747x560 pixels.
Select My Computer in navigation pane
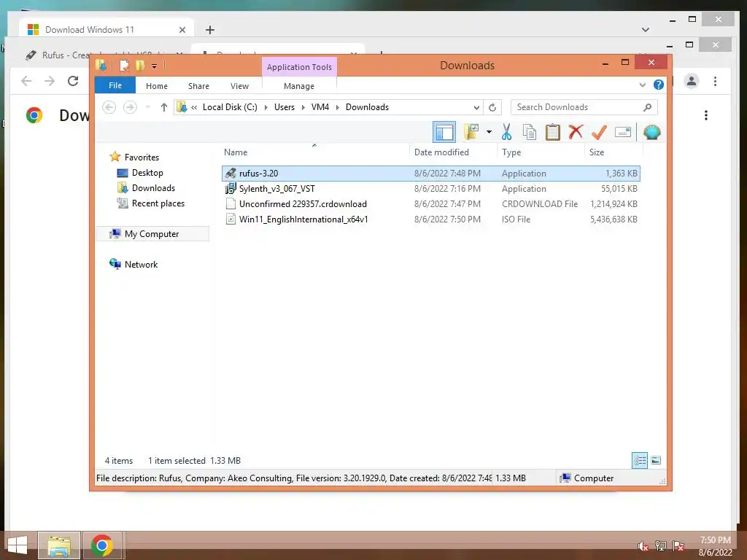point(152,234)
